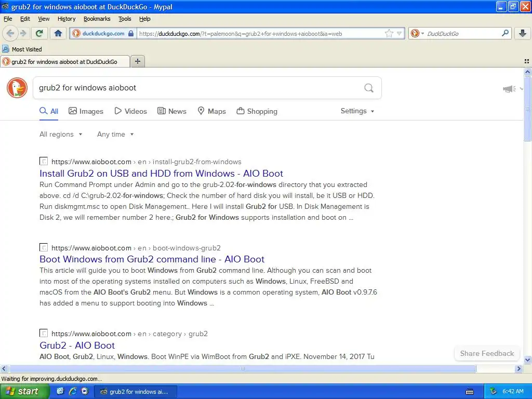The height and width of the screenshot is (399, 532).
Task: Click the vertical scrollbar down arrow
Action: tap(527, 360)
